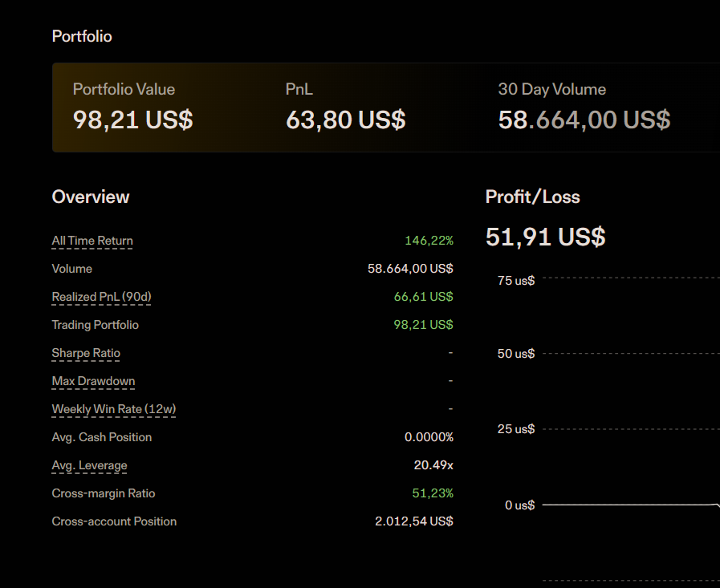Click the Sharpe Ratio label

[86, 352]
